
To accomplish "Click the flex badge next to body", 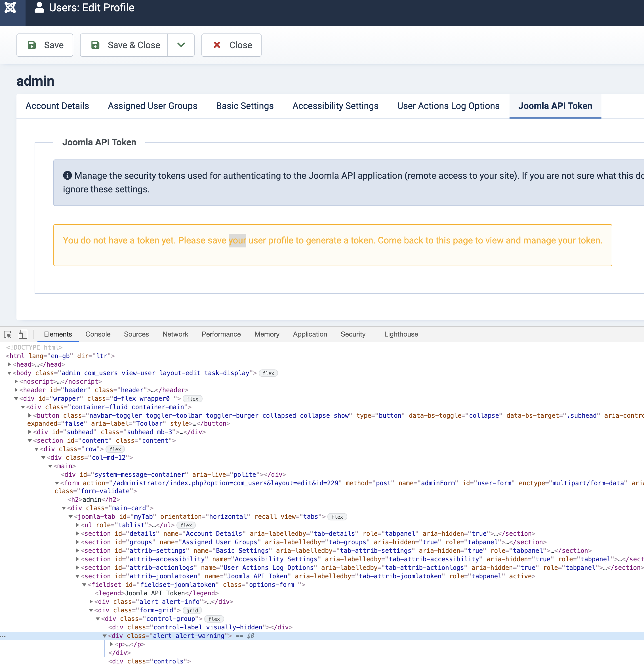I will [x=268, y=373].
